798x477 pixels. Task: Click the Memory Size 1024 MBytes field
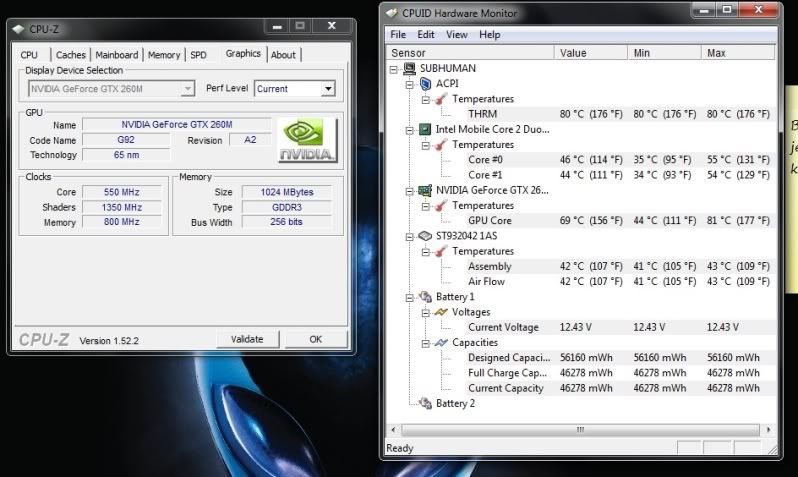coord(287,192)
